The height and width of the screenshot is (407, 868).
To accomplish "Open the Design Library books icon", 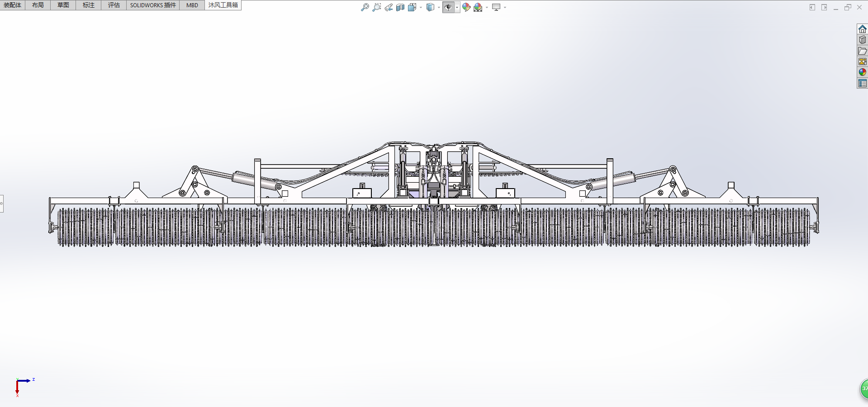I will 862,40.
